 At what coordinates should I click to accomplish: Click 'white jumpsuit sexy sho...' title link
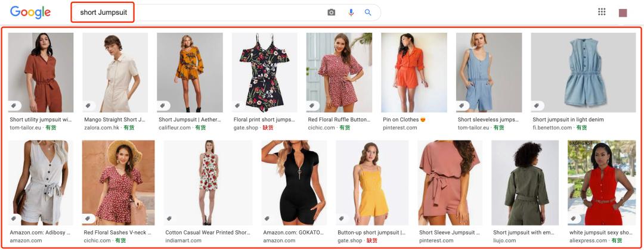tap(601, 232)
